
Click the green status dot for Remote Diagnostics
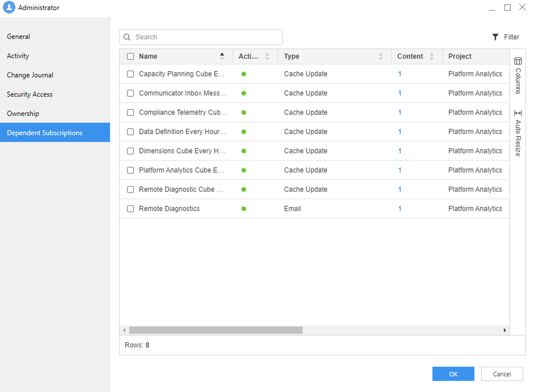coord(243,209)
